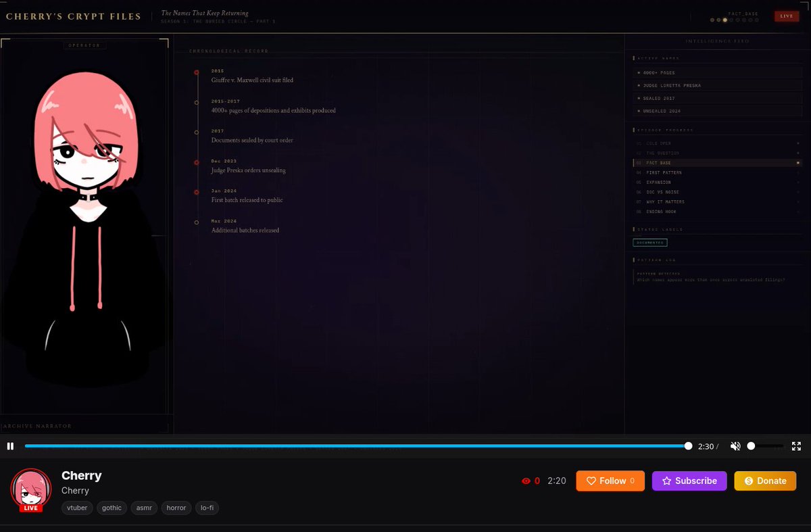Select the gothic tag

(x=112, y=508)
